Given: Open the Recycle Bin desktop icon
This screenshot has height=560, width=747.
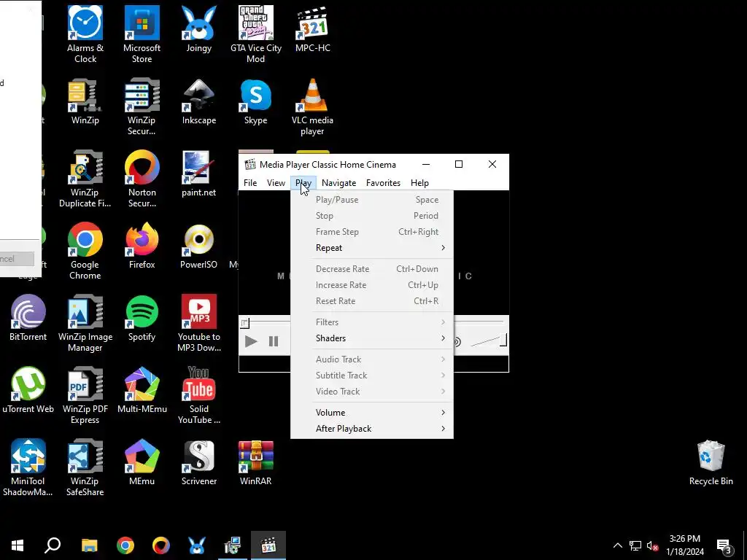Looking at the screenshot, I should pyautogui.click(x=711, y=462).
